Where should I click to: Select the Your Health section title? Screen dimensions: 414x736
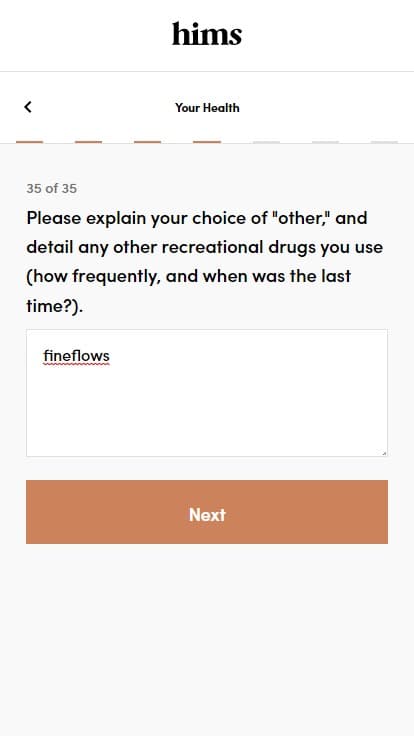tap(207, 107)
